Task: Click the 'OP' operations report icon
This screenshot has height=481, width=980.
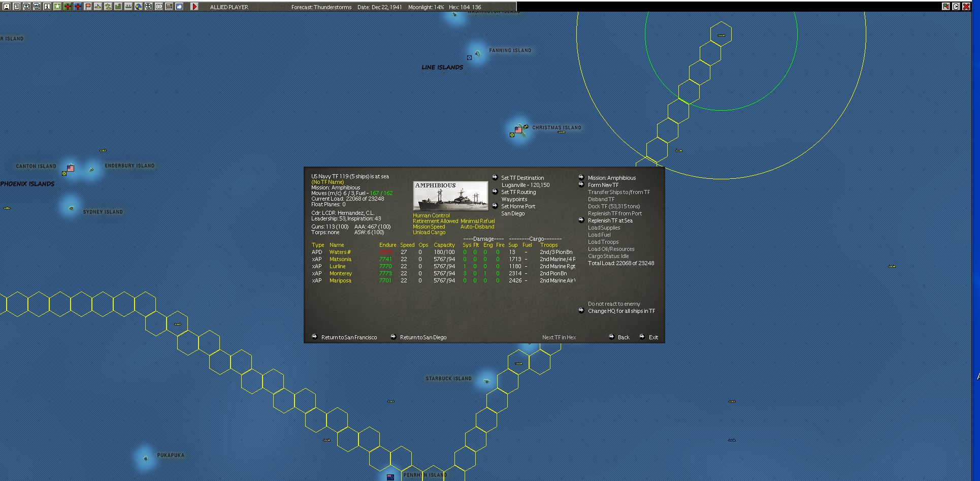Action: coord(159,7)
